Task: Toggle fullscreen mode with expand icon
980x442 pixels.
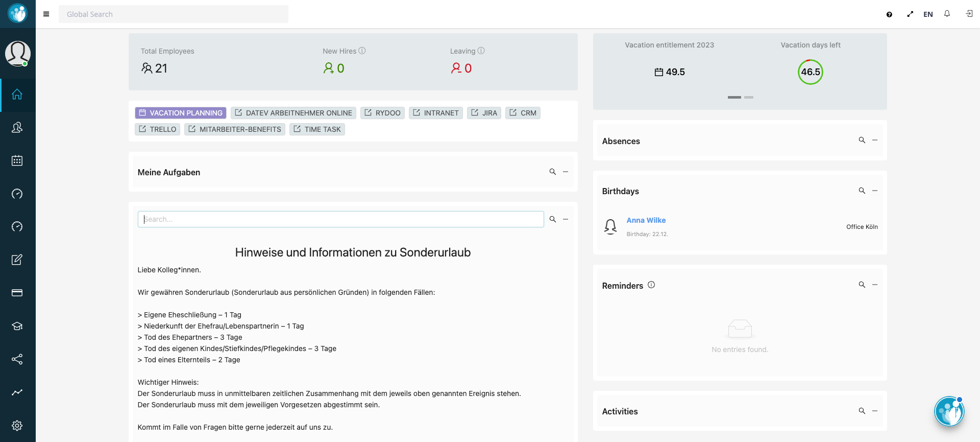Action: click(x=910, y=14)
